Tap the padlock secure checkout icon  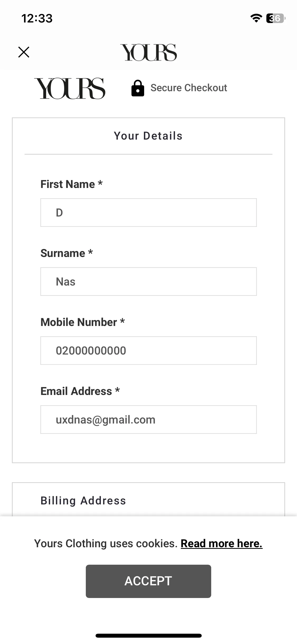point(138,88)
